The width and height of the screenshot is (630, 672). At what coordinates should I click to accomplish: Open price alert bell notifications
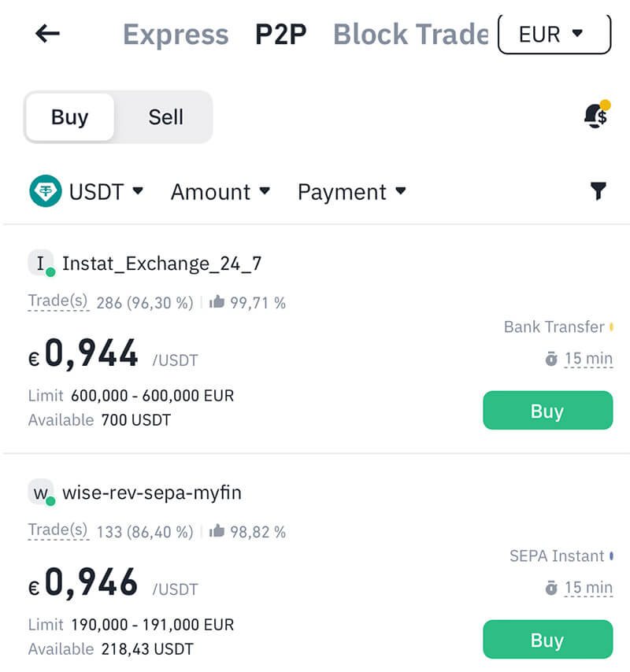pyautogui.click(x=596, y=116)
